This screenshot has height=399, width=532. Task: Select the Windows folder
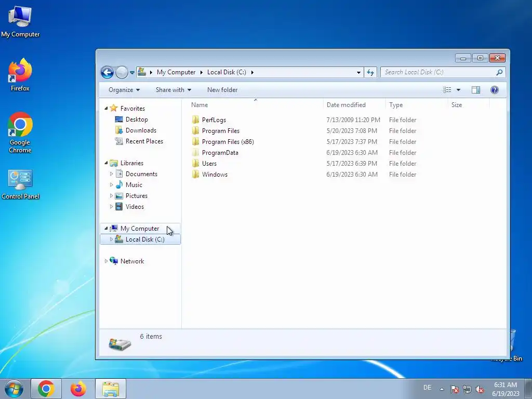click(x=215, y=174)
